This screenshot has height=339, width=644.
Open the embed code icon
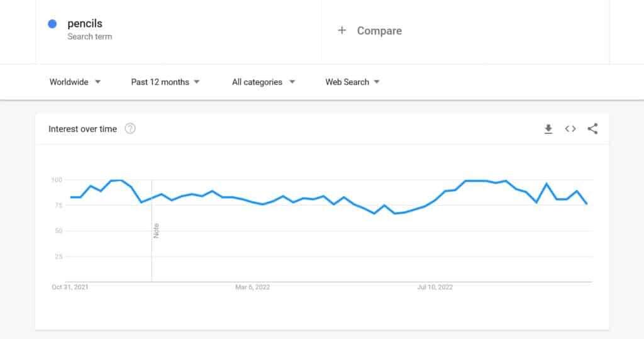tap(570, 129)
